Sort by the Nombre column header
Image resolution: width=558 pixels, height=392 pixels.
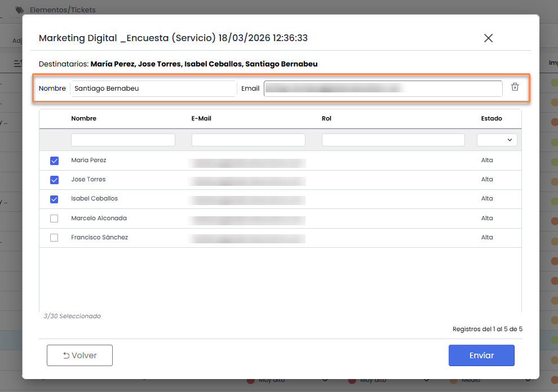[83, 118]
